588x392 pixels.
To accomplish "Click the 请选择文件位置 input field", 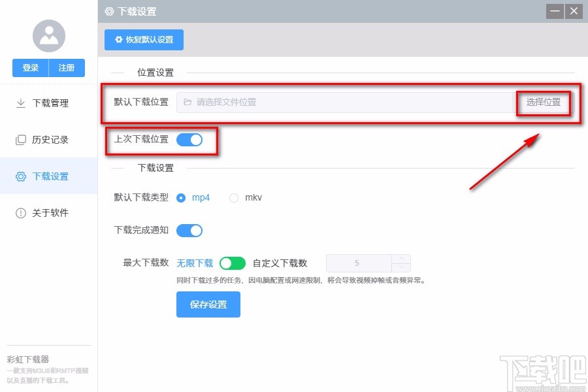I will [327, 102].
